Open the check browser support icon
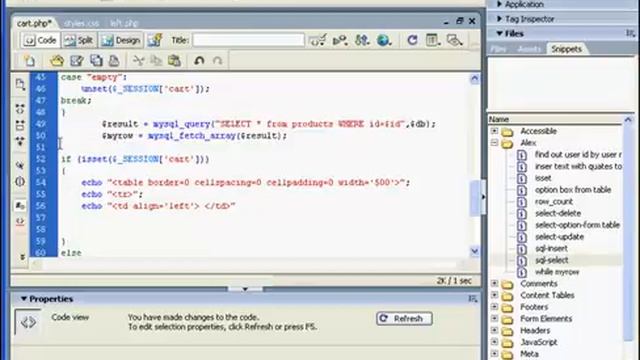This screenshot has width=640, height=360. 317,40
